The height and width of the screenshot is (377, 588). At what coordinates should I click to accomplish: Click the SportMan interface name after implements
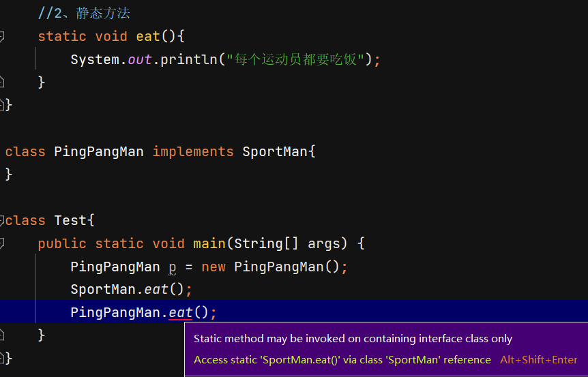point(275,151)
